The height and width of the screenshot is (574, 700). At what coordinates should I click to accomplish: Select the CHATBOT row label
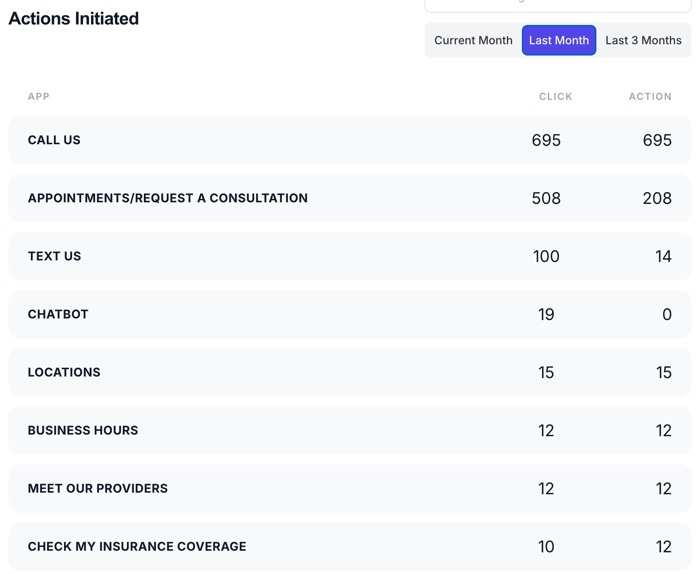[58, 314]
